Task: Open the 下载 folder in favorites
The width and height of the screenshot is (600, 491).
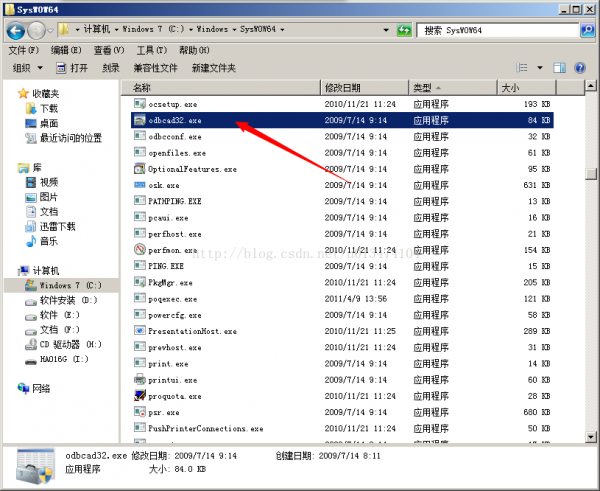Action: (x=49, y=108)
